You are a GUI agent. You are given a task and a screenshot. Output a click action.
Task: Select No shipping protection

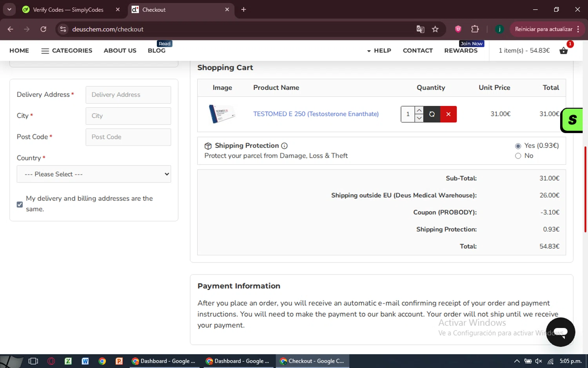518,156
